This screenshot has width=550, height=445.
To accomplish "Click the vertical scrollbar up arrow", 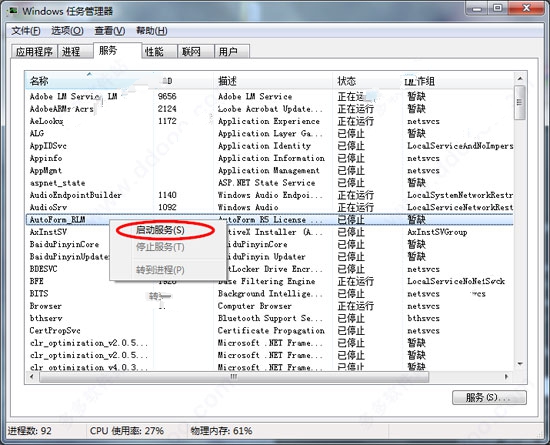I will 520,78.
